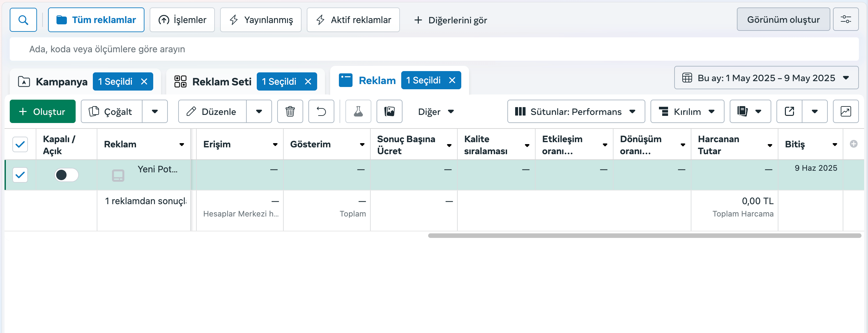Switch to the İşlemler view
The width and height of the screenshot is (868, 333).
(182, 20)
